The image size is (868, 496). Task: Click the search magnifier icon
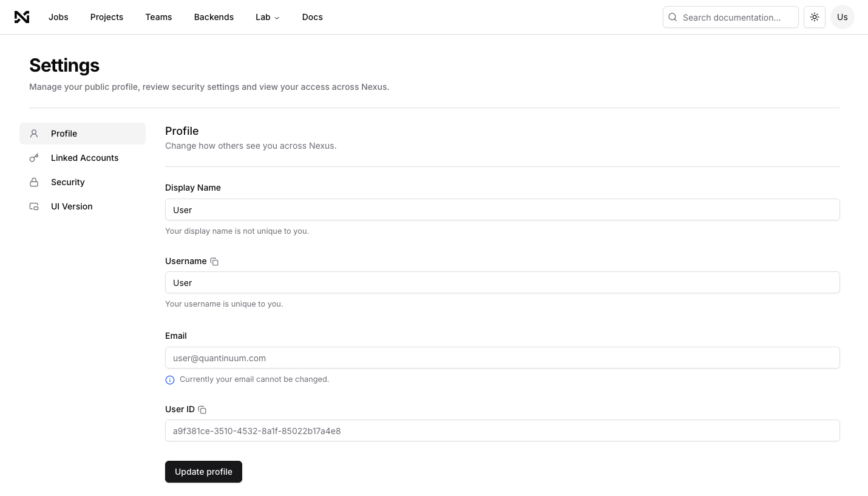click(673, 17)
